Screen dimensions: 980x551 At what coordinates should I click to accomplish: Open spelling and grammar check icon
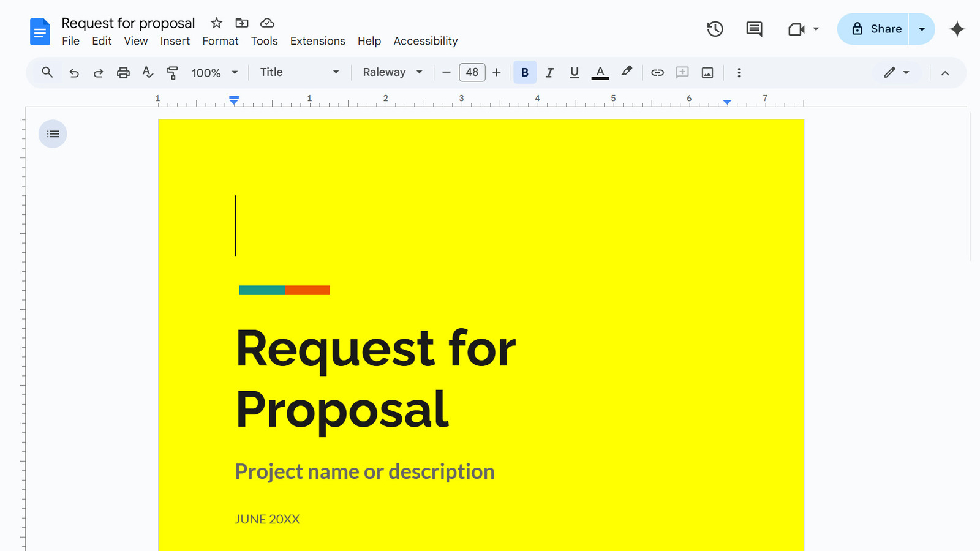click(x=148, y=72)
